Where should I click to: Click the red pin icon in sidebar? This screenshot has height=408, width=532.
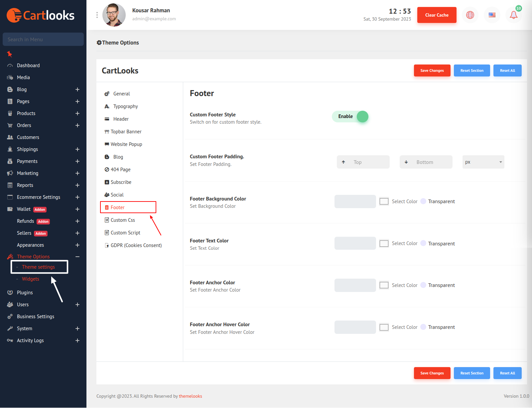[x=10, y=54]
